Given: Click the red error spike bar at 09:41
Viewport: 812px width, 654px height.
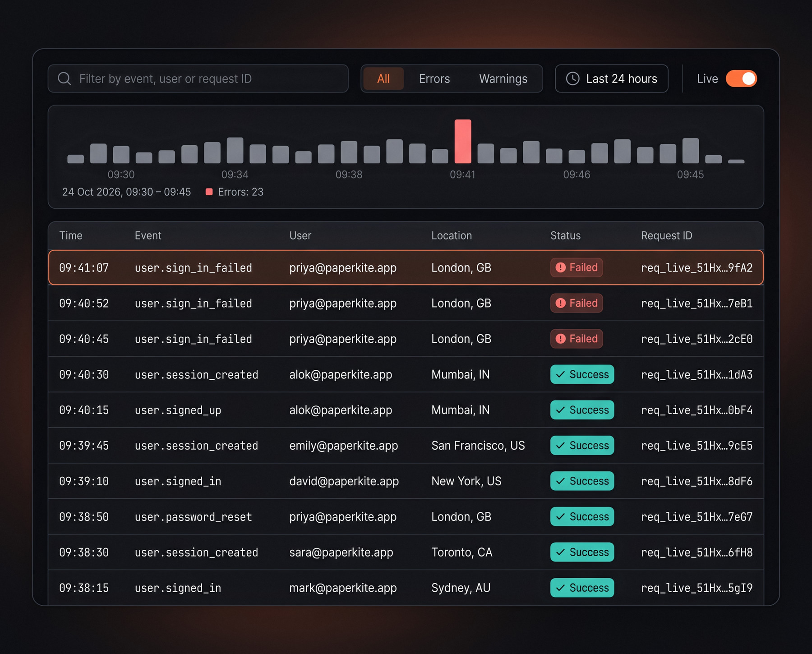Looking at the screenshot, I should 463,141.
